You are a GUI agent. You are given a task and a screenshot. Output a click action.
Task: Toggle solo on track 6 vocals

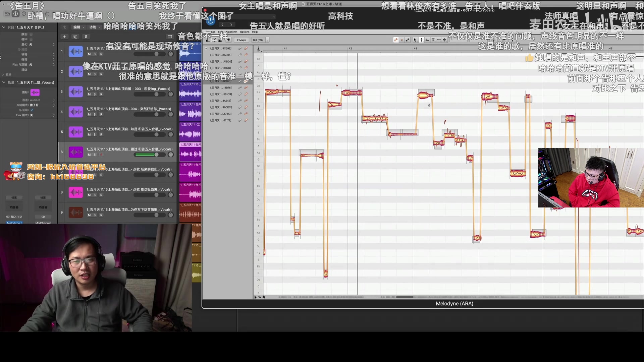(95, 154)
